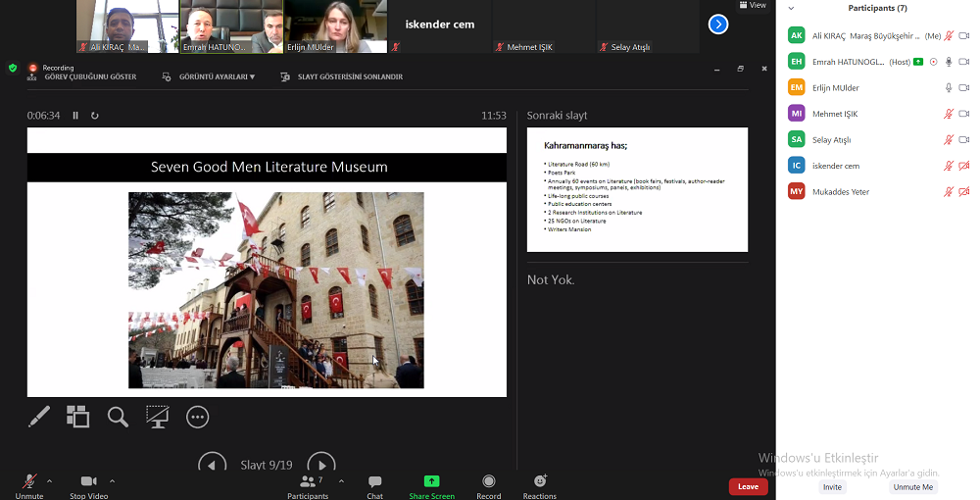Pause the presentation timer

[x=75, y=116]
